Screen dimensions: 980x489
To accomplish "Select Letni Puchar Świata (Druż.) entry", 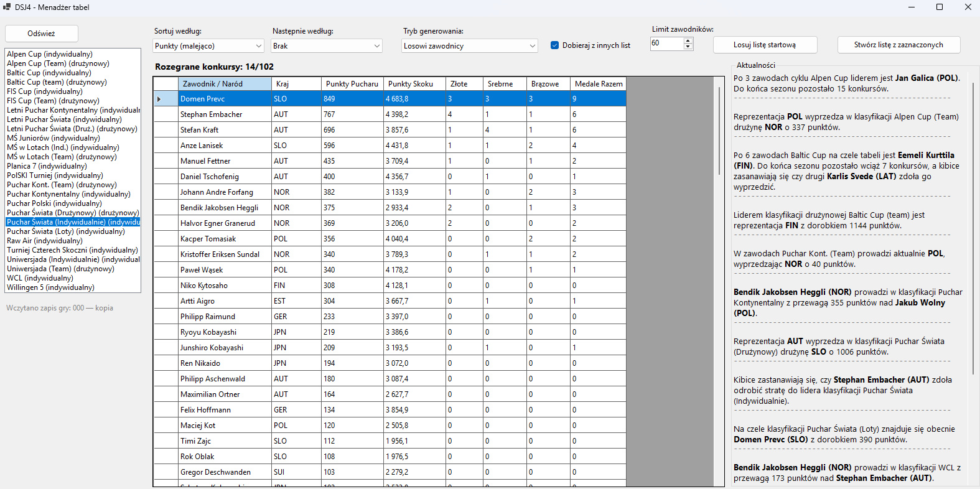I will (73, 129).
